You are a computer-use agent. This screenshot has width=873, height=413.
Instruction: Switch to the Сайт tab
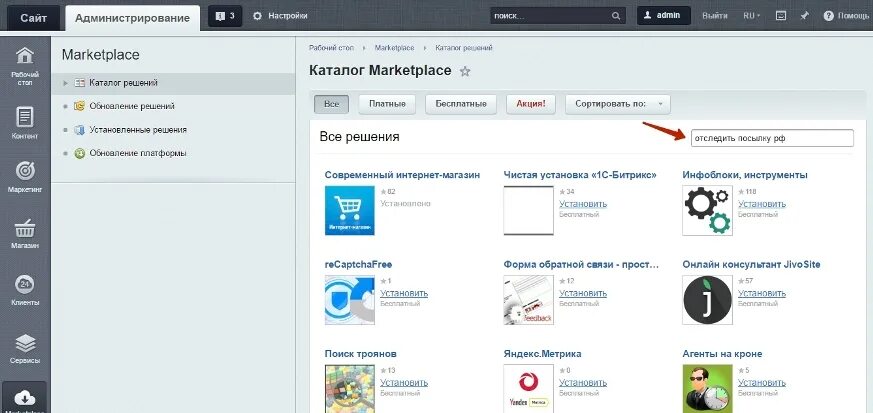33,17
